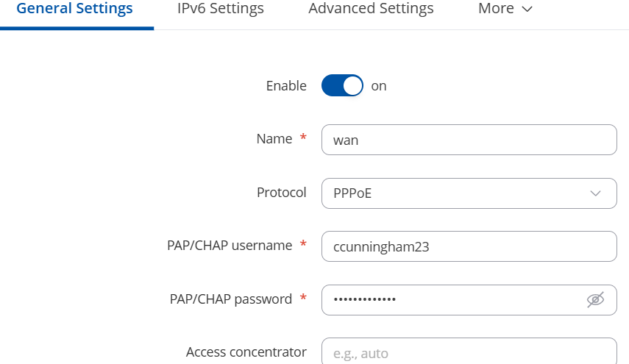The height and width of the screenshot is (364, 629).
Task: Click the "Enable" label text
Action: (286, 86)
